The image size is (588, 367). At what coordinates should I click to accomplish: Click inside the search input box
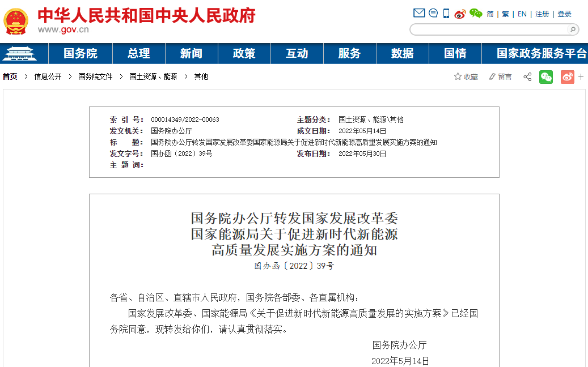[488, 28]
